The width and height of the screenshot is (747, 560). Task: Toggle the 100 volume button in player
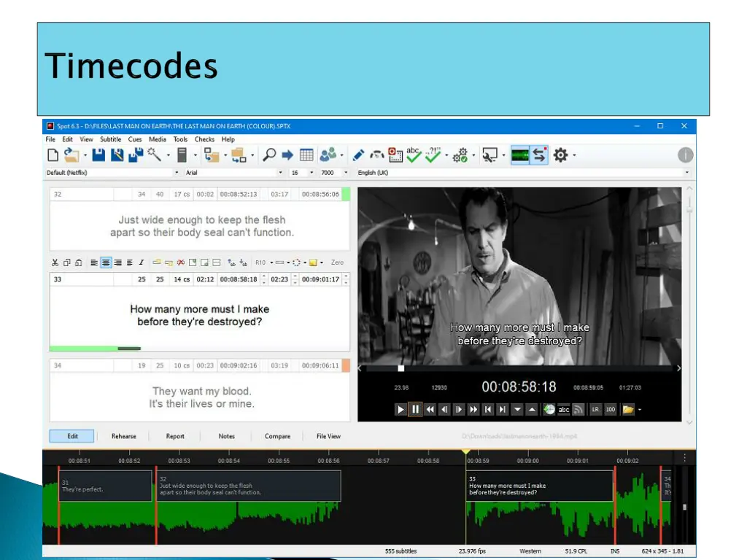pyautogui.click(x=611, y=410)
